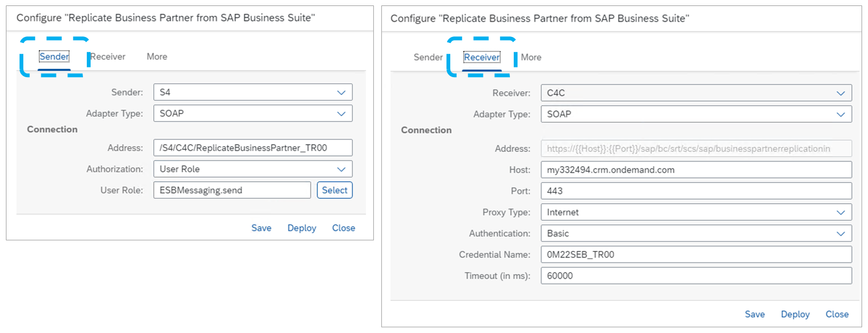868x333 pixels.
Task: Open Adapter Type dropdown in Receiver dialog
Action: click(696, 114)
